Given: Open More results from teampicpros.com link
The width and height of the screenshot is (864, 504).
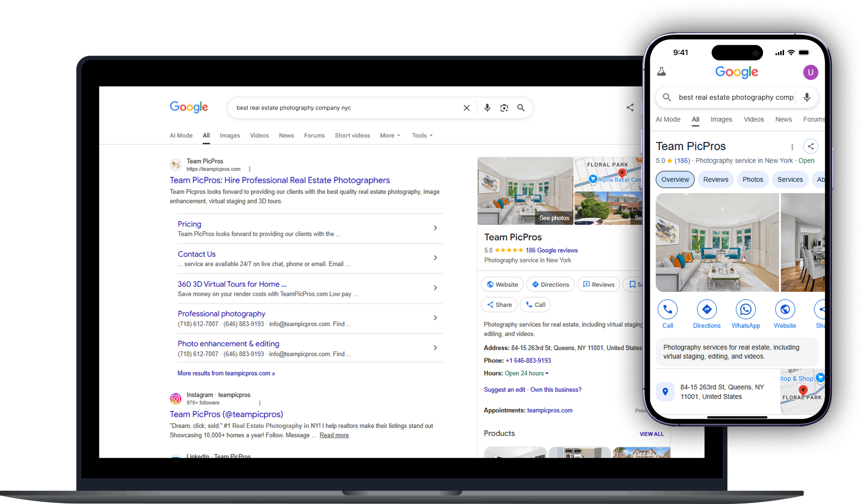Looking at the screenshot, I should coord(226,373).
